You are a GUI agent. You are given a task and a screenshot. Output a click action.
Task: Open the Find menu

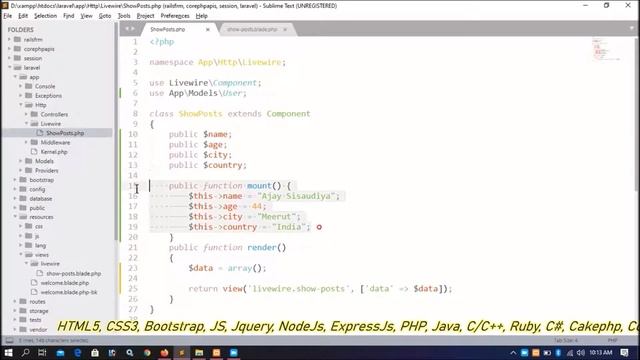pyautogui.click(x=69, y=16)
